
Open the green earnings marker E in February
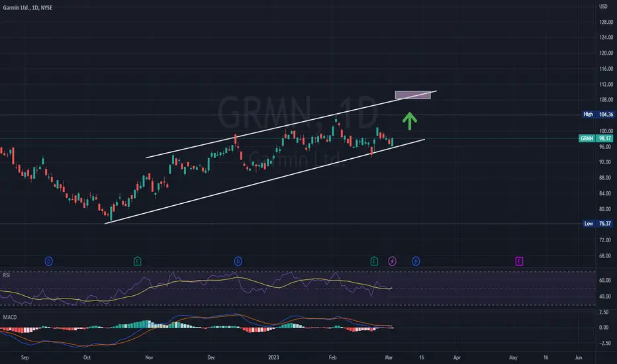point(374,261)
